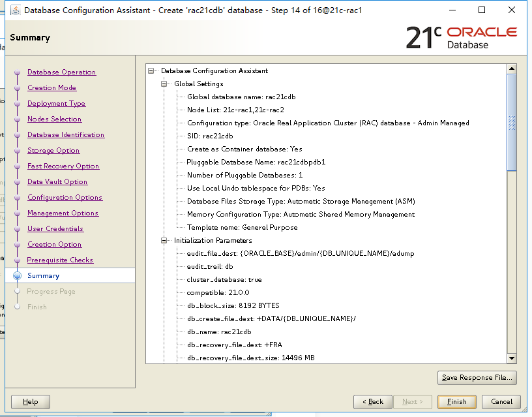Click the Back button

(372, 402)
